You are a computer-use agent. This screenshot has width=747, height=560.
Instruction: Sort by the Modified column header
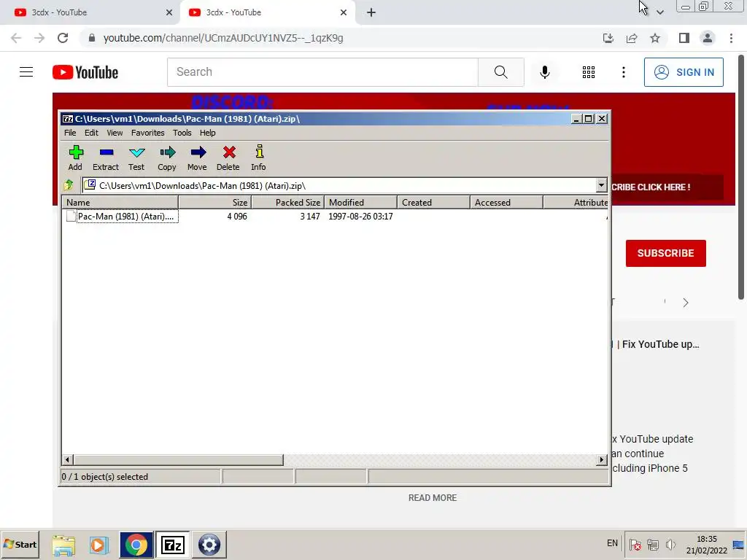coord(360,203)
